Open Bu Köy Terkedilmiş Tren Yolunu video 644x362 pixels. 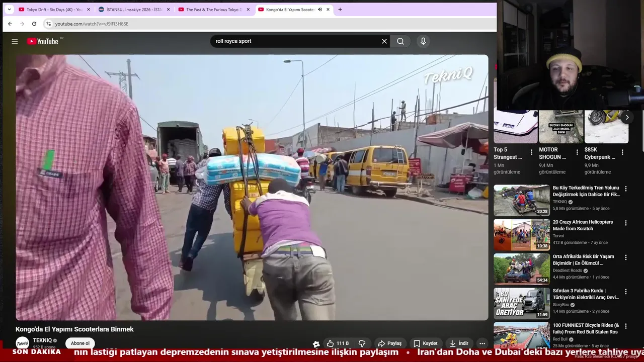click(x=586, y=191)
